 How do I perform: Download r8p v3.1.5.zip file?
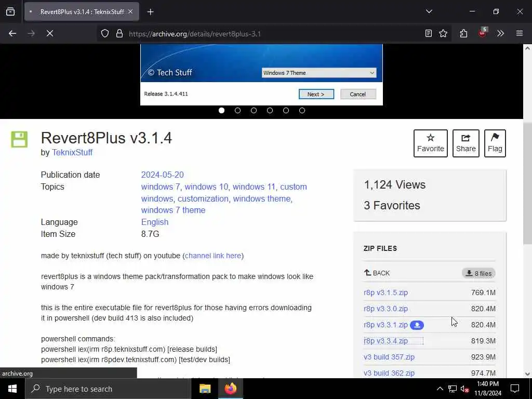click(386, 292)
